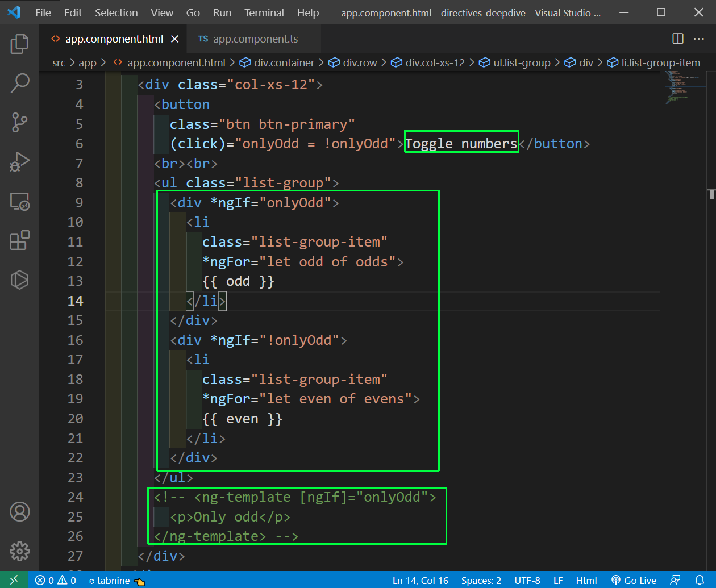Open the Live Share panel in activity bar
This screenshot has width=716, height=588.
click(x=19, y=280)
